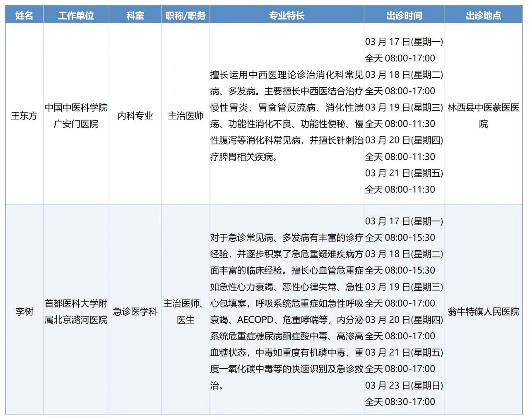
Task: Click the 姓名 column header
Action: coord(24,16)
